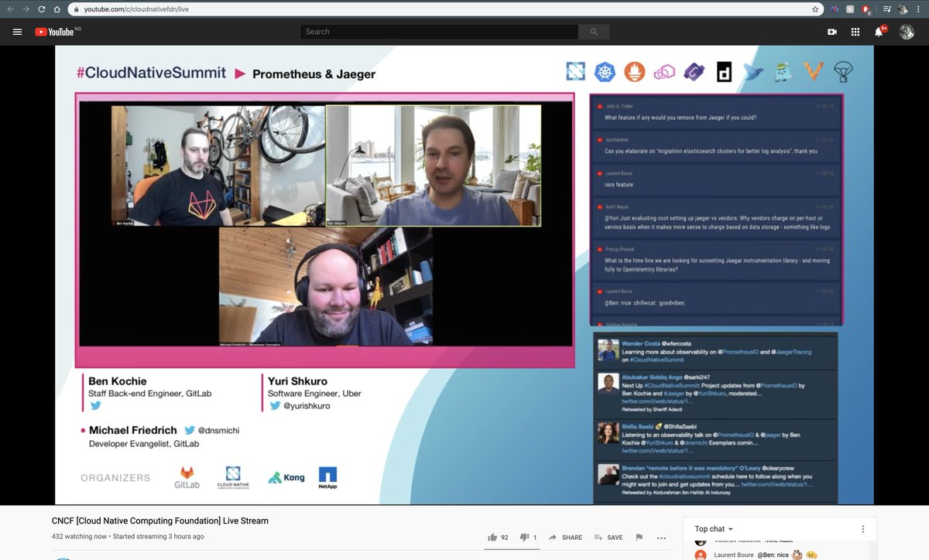Report the video using flag icon
Image resolution: width=929 pixels, height=560 pixels.
pyautogui.click(x=639, y=537)
